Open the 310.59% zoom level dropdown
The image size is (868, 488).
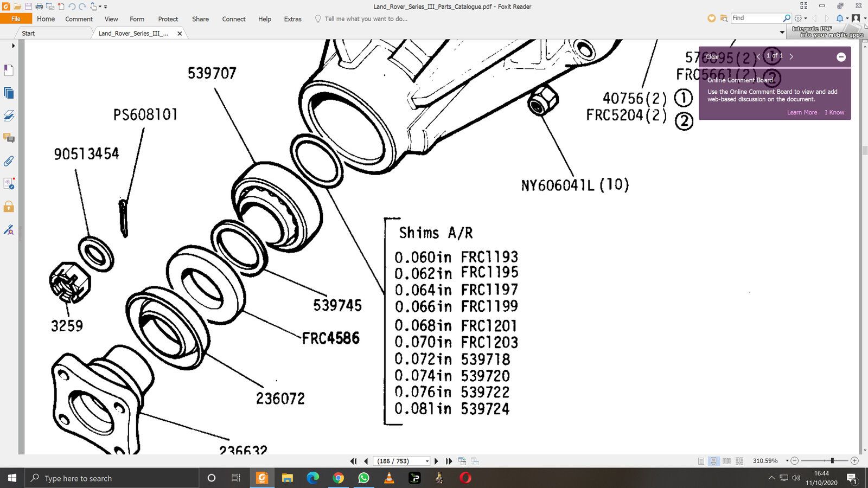(787, 461)
